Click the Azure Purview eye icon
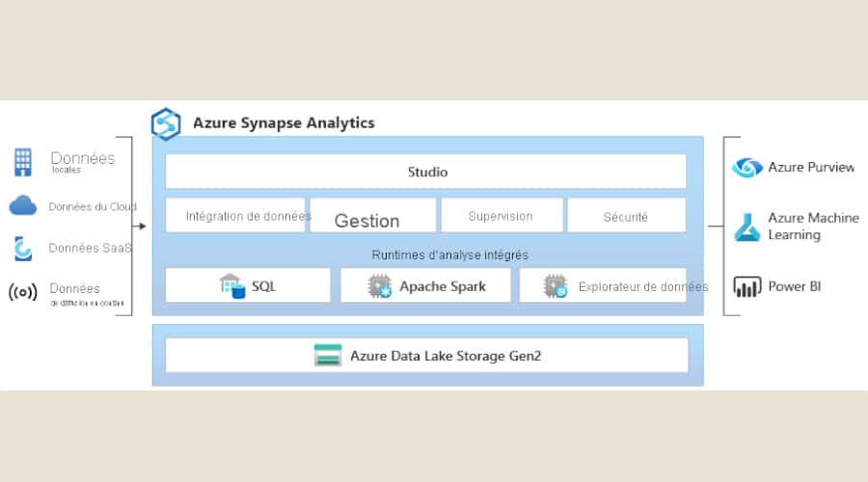The image size is (868, 482). pyautogui.click(x=746, y=168)
